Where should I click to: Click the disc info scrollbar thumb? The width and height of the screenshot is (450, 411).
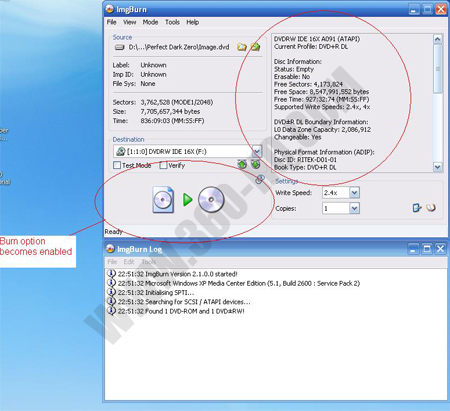[438, 69]
